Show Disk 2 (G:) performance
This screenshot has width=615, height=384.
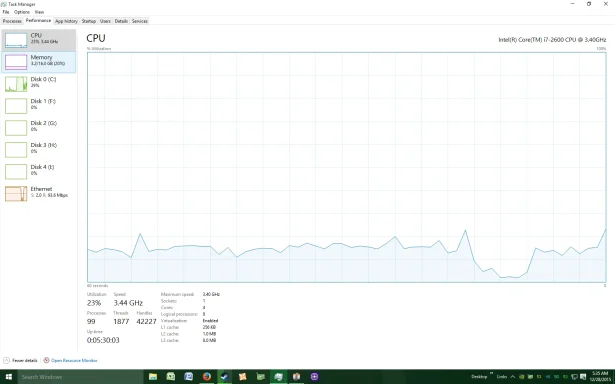38,128
